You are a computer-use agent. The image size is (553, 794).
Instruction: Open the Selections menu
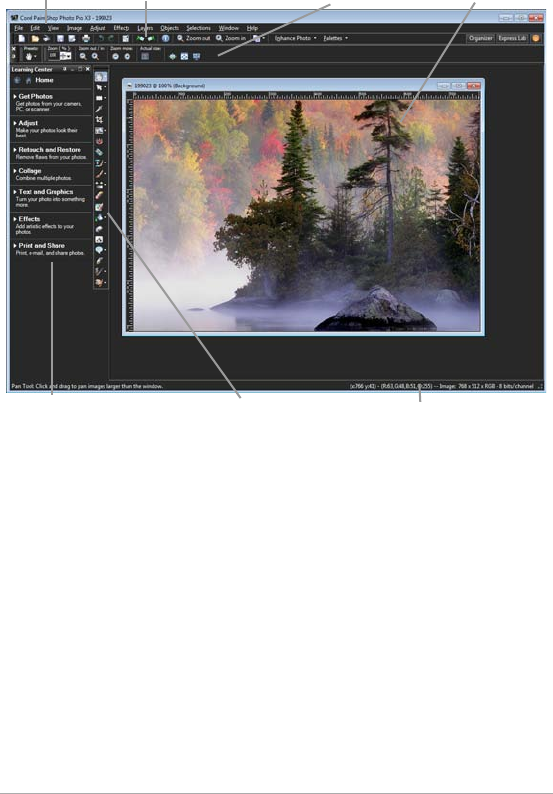(199, 28)
